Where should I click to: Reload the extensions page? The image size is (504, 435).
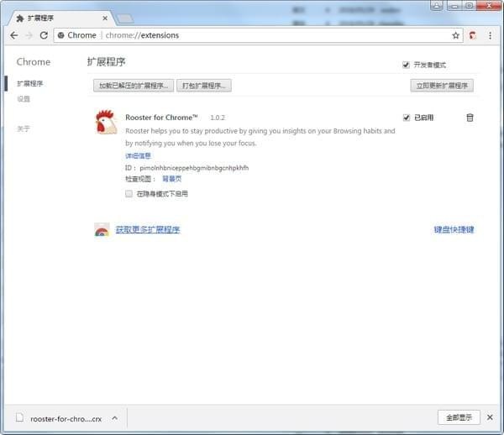point(44,35)
